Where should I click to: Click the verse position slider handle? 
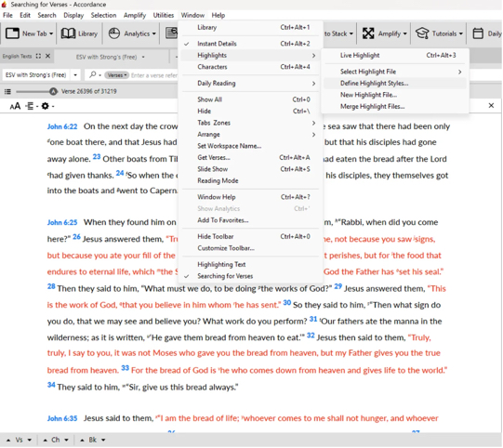click(x=53, y=92)
